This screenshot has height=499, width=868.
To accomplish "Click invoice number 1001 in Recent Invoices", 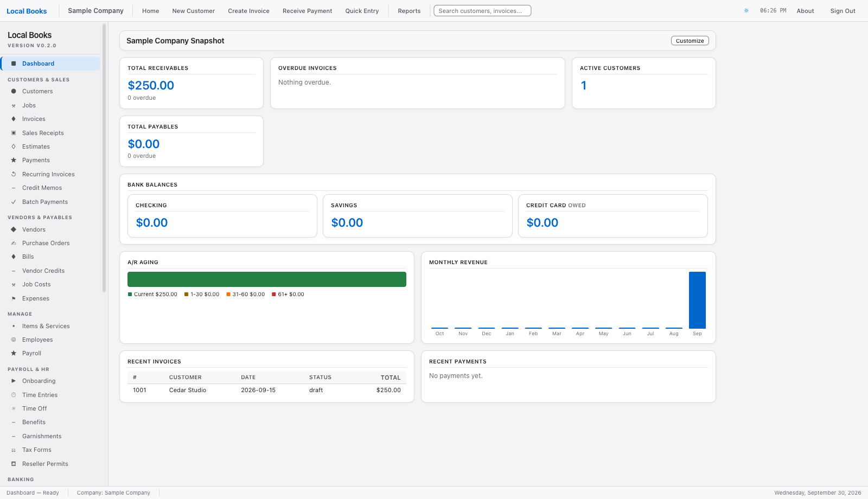I will pyautogui.click(x=139, y=390).
